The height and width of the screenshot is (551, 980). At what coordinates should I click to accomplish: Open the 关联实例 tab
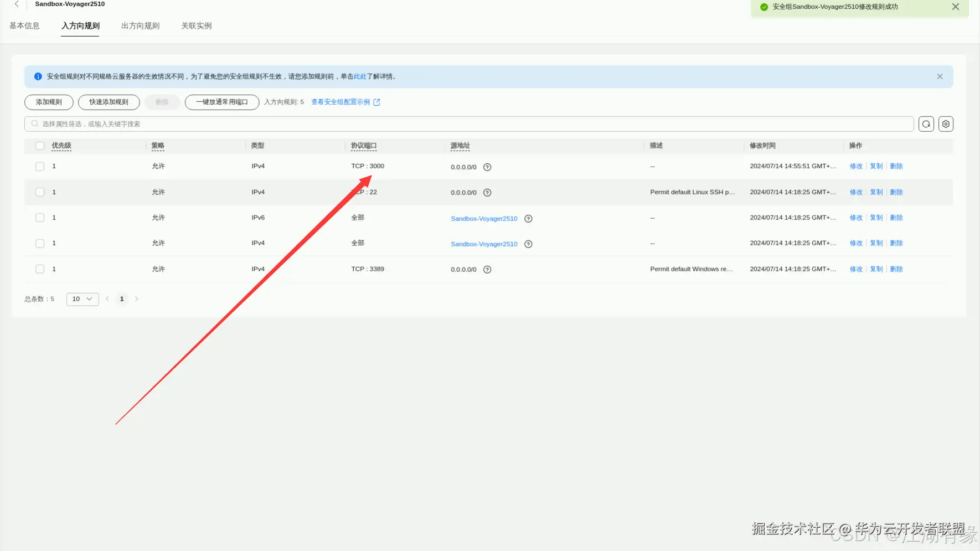[x=197, y=26]
